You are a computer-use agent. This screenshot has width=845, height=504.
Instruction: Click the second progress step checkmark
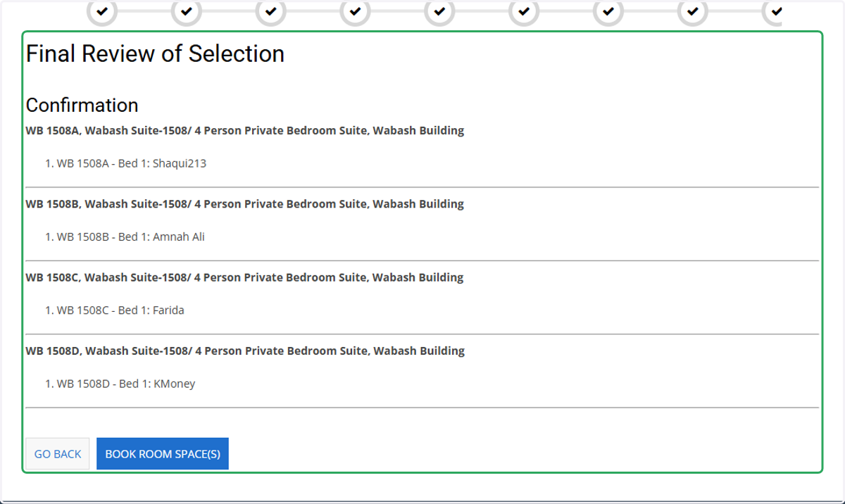187,11
